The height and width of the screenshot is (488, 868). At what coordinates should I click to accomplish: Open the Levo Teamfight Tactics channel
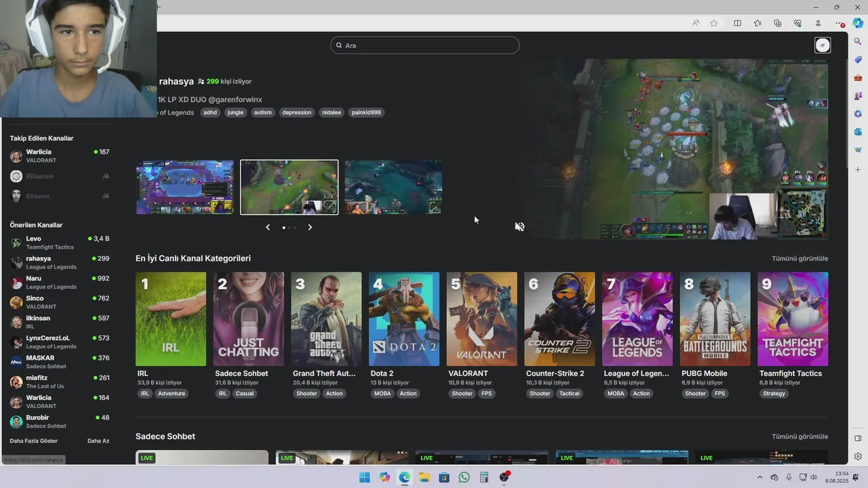60,243
